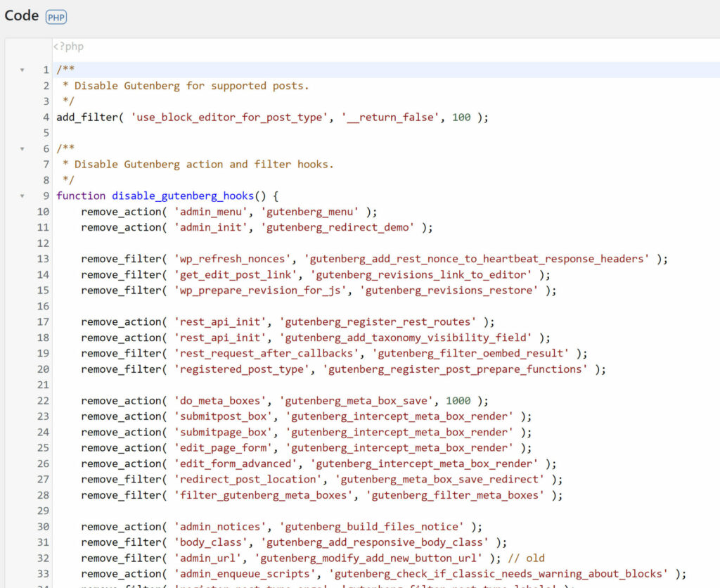Click the 'gutenberg_revisions_restore' string

point(449,290)
